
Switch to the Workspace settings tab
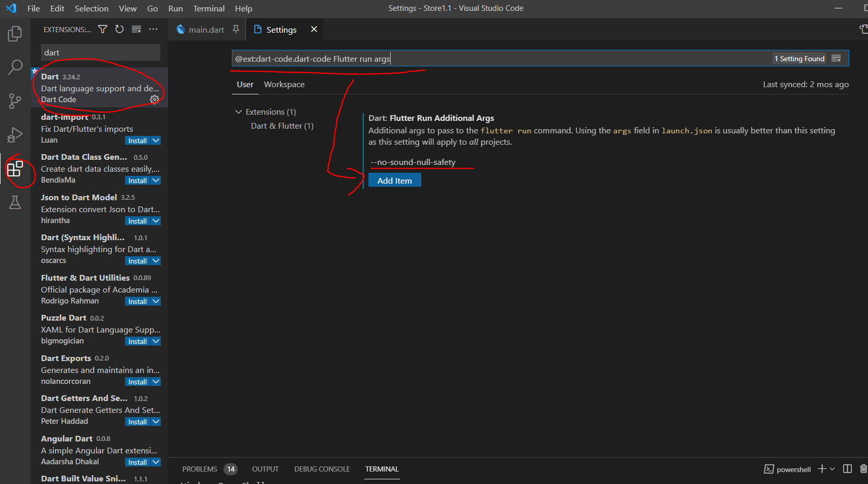pos(284,84)
